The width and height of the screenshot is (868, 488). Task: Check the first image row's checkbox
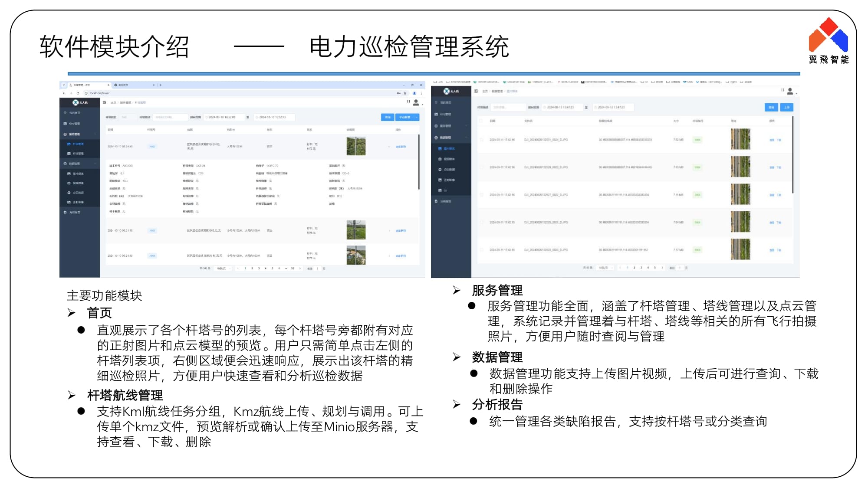point(481,140)
